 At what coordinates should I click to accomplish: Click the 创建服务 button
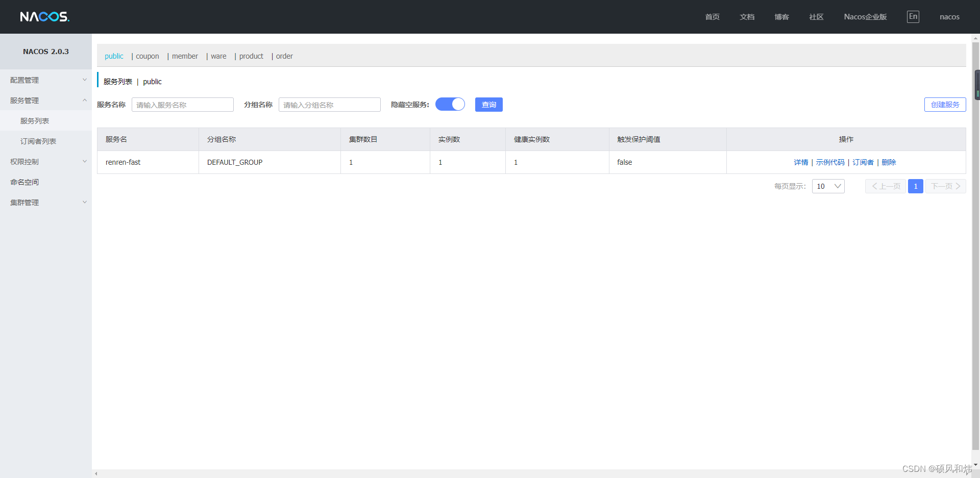click(x=945, y=105)
